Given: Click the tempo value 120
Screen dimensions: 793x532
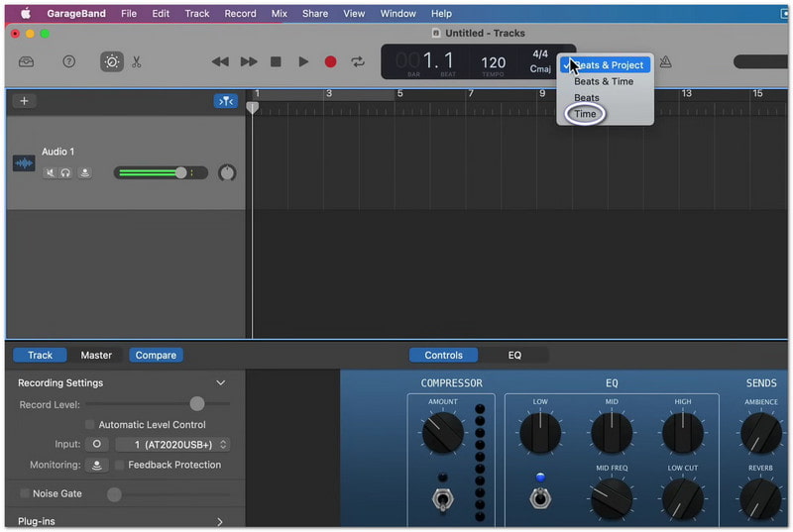Looking at the screenshot, I should [493, 62].
